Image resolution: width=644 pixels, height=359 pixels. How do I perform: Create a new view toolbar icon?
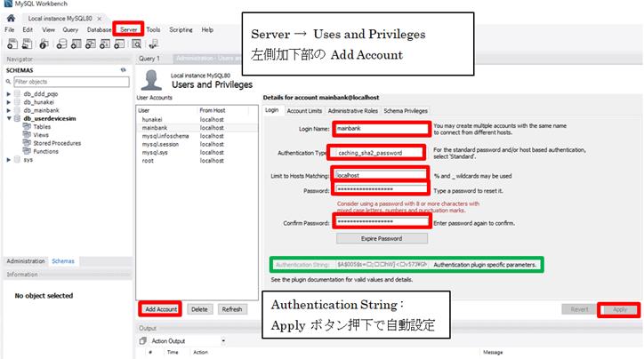(x=91, y=44)
